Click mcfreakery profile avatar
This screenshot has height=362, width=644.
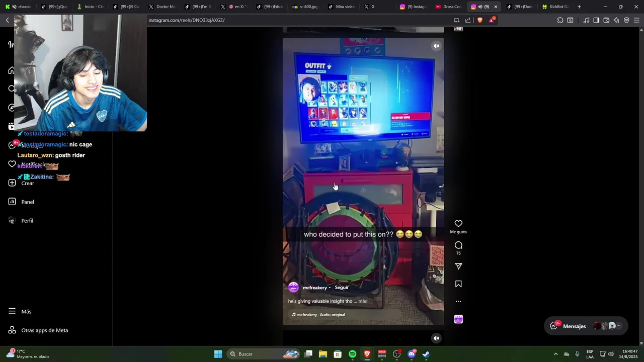click(293, 288)
